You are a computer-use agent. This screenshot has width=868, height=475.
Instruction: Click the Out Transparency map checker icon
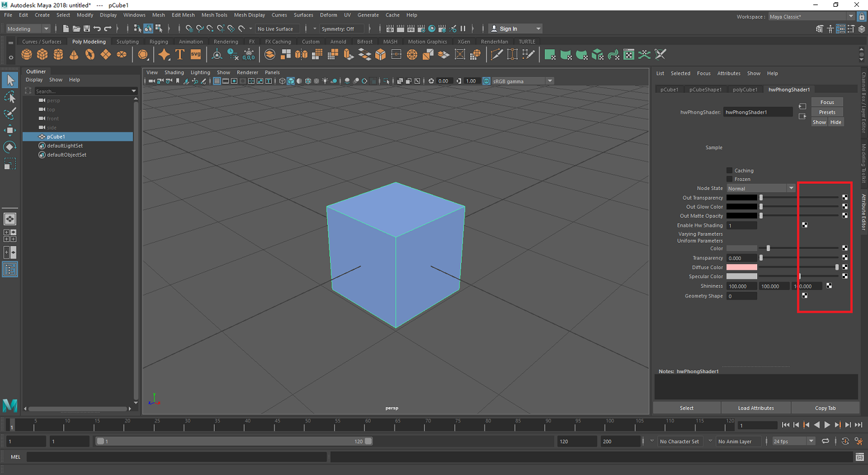point(845,198)
